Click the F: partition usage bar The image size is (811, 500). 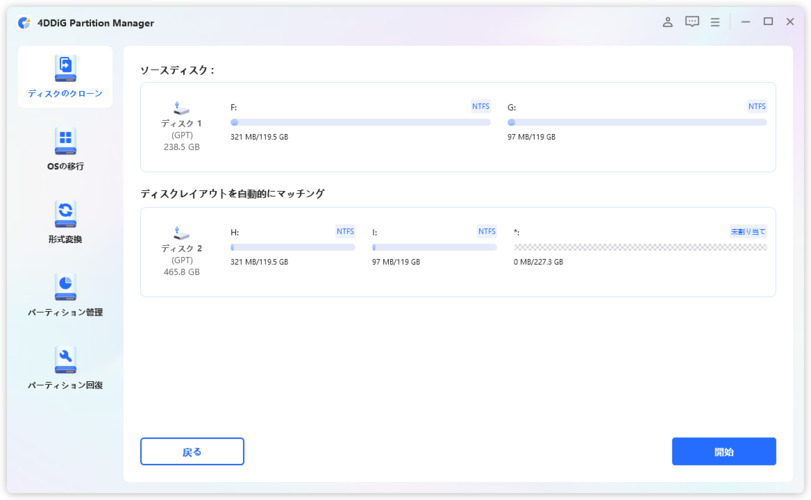(x=361, y=123)
